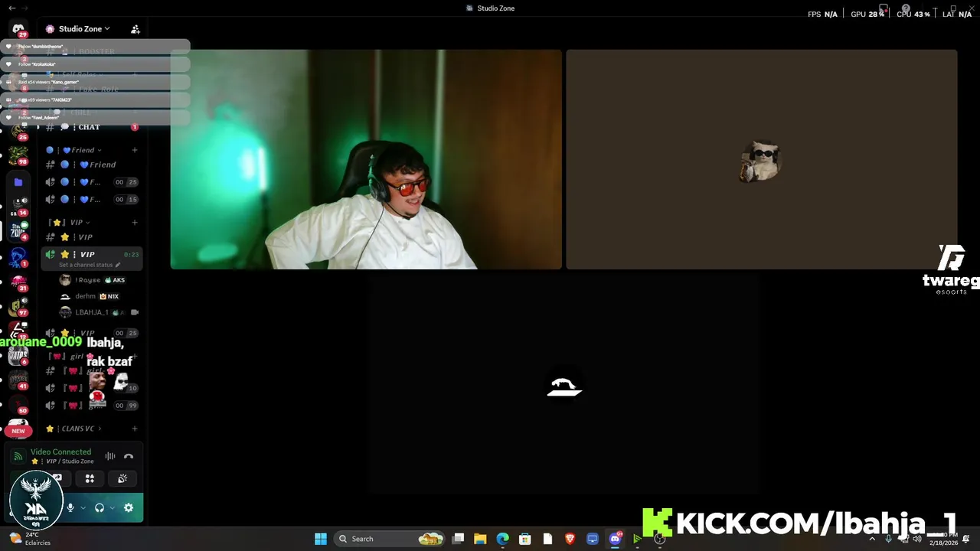Disconnect from voice using phone icon

[129, 456]
